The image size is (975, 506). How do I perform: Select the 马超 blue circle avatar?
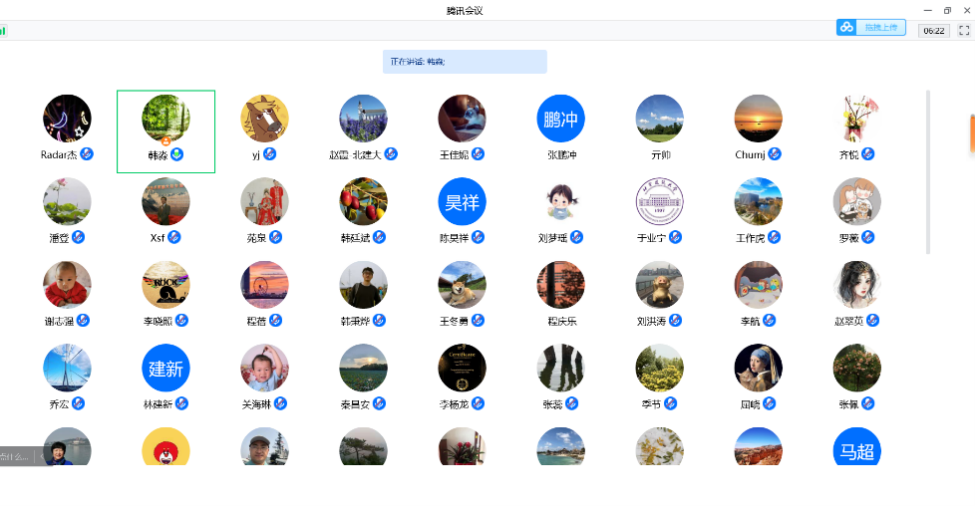click(857, 446)
